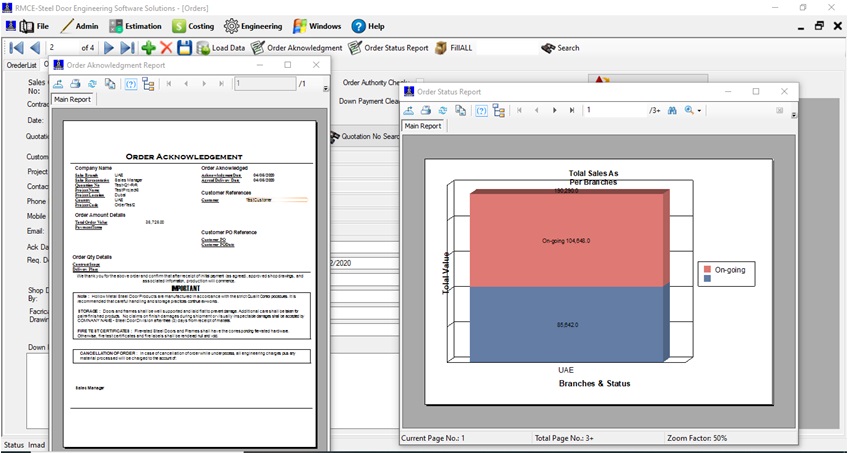Go to last page in Order Status Report
Image resolution: width=848 pixels, height=453 pixels.
(572, 110)
